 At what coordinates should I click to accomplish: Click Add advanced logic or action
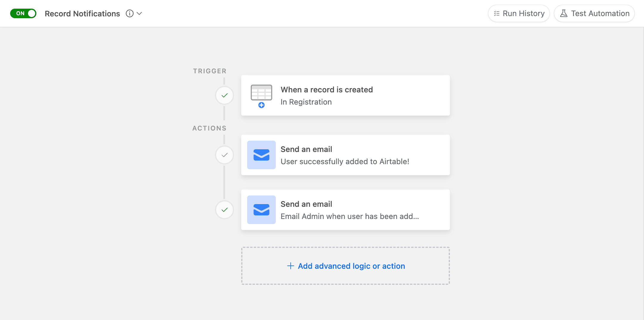point(345,266)
